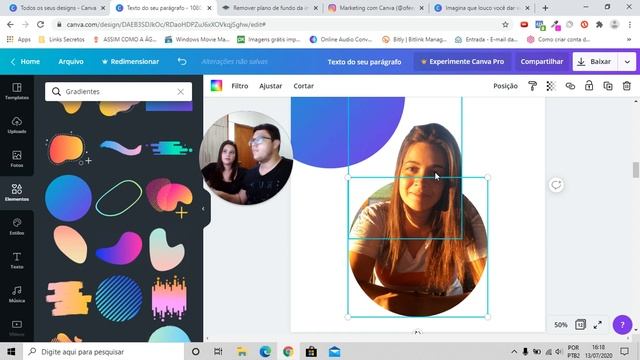
Task: Show hidden system tray icons
Action: pos(514,351)
